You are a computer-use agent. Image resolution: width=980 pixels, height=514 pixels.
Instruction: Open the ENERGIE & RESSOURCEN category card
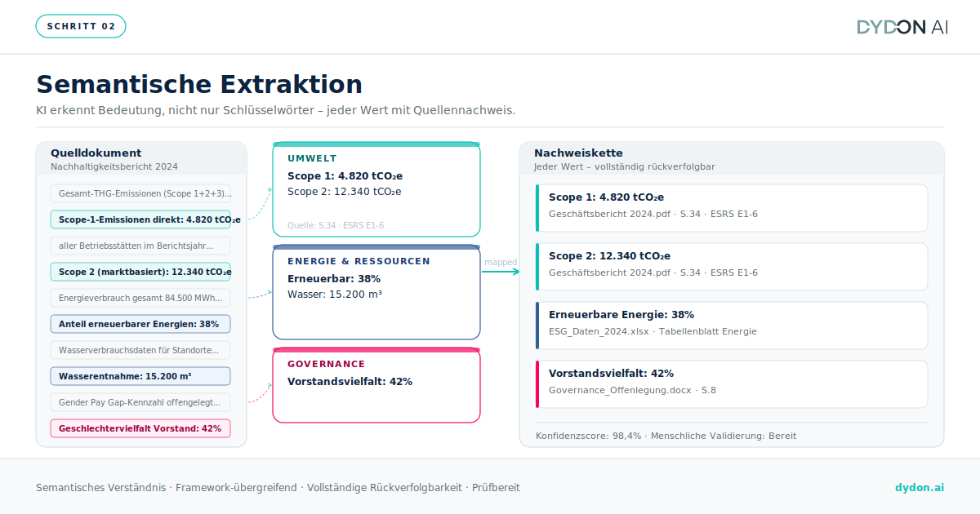coord(376,293)
